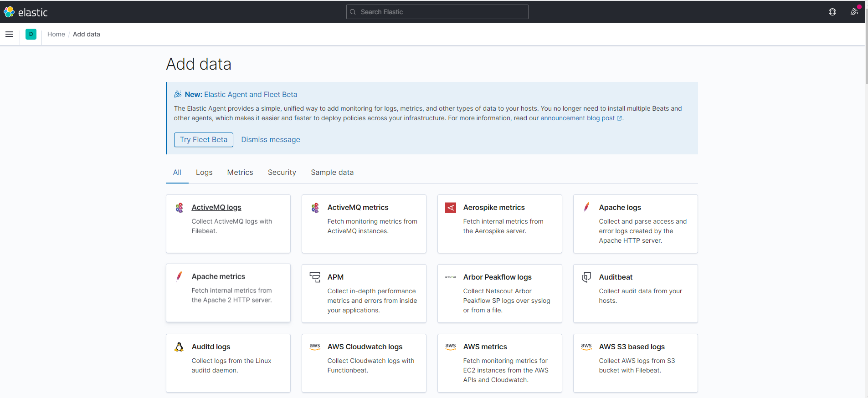
Task: Click the Elastic logo in header
Action: click(26, 12)
